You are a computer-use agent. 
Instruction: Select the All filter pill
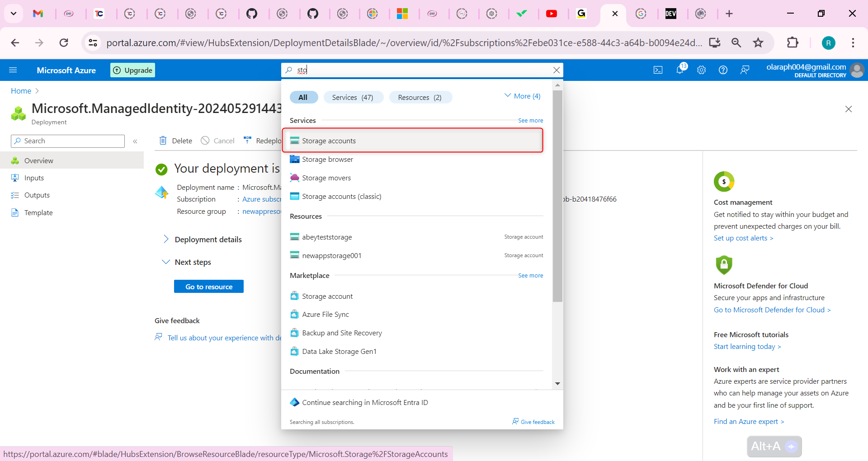point(303,97)
